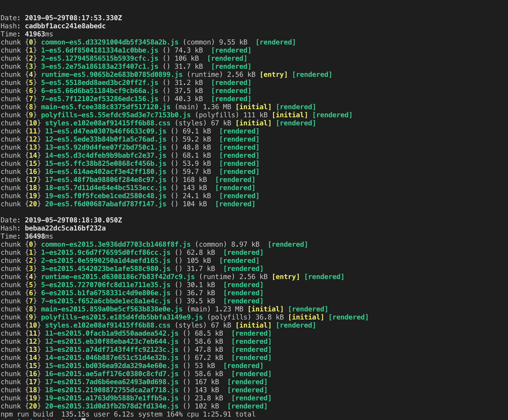Click filename polyfills-es5.55efdc95ad3e7c7153b0.js
The image size is (508, 420).
(x=116, y=115)
